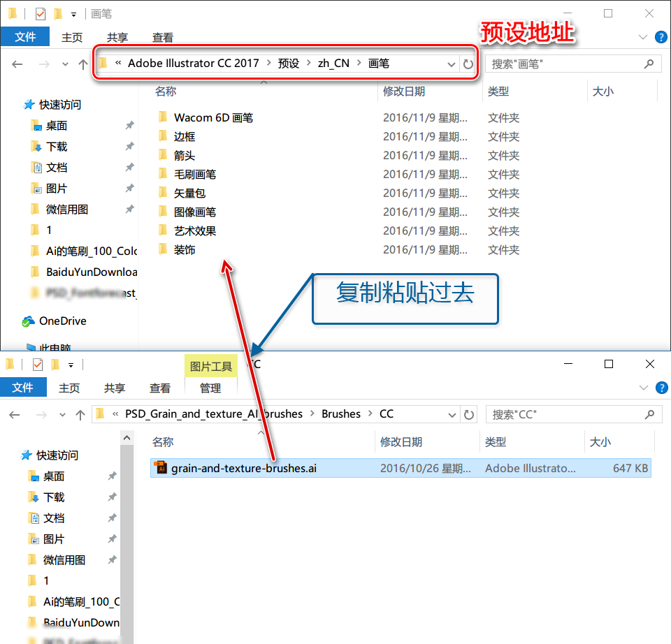This screenshot has height=644, width=671.
Task: Open 微信用图 in 画笔 window sidebar
Action: point(67,210)
